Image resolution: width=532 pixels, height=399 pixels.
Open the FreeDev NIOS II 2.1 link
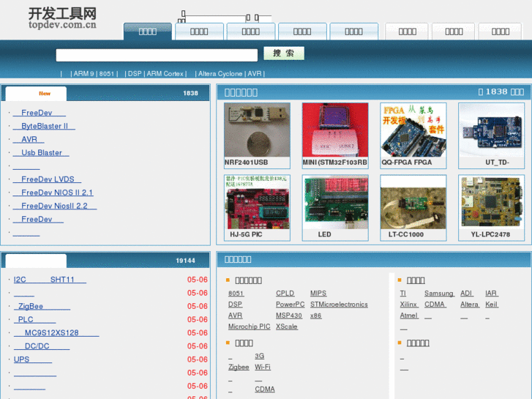tap(53, 193)
